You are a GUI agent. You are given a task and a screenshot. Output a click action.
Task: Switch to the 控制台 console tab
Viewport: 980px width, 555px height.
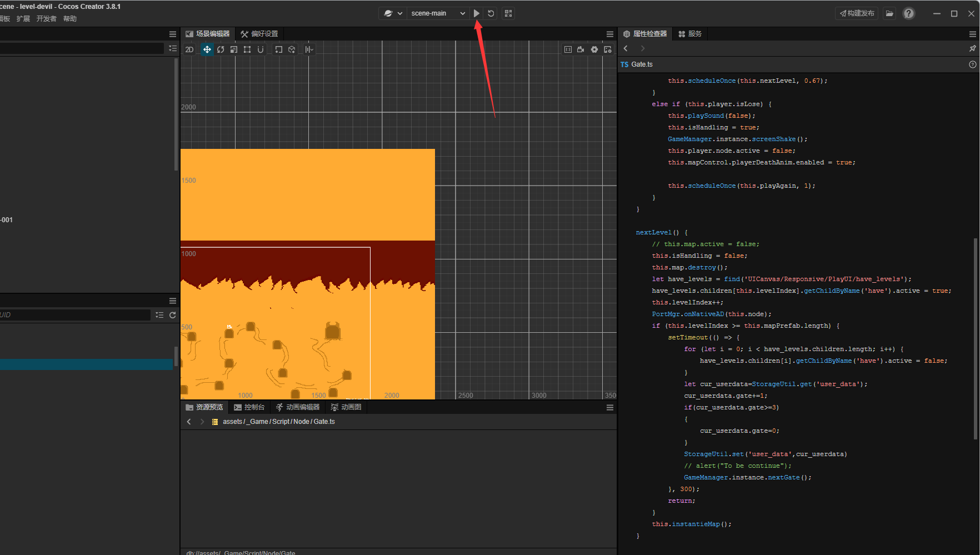point(249,407)
